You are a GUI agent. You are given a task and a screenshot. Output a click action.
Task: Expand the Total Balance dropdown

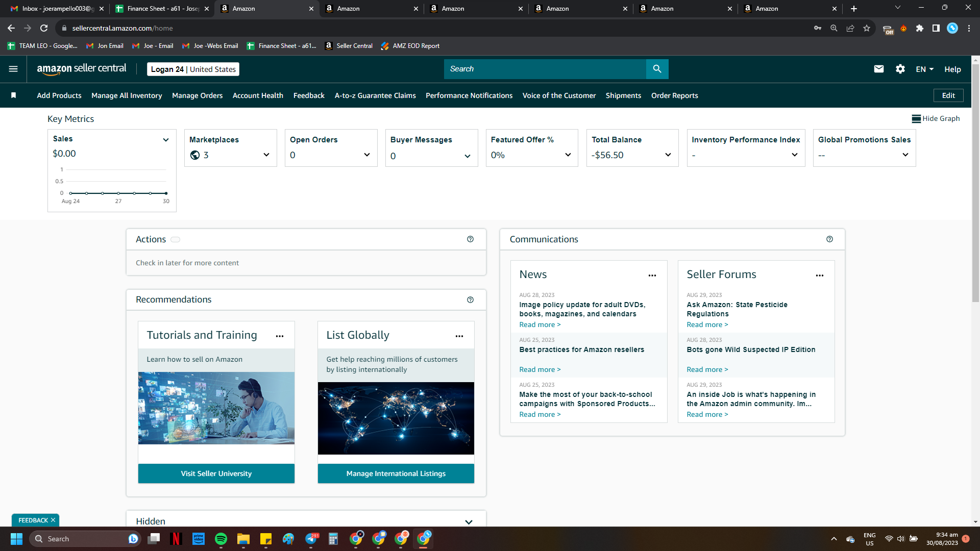(x=668, y=155)
